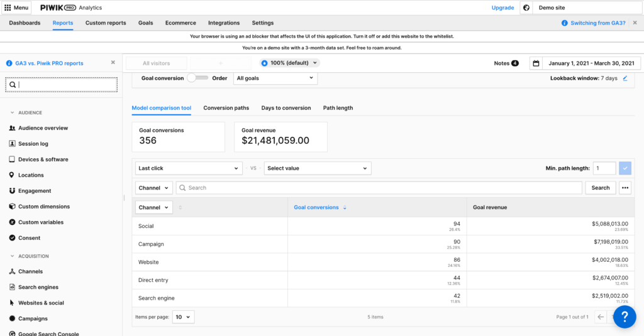Image resolution: width=644 pixels, height=336 pixels.
Task: Click the Upgrade link
Action: [x=502, y=8]
